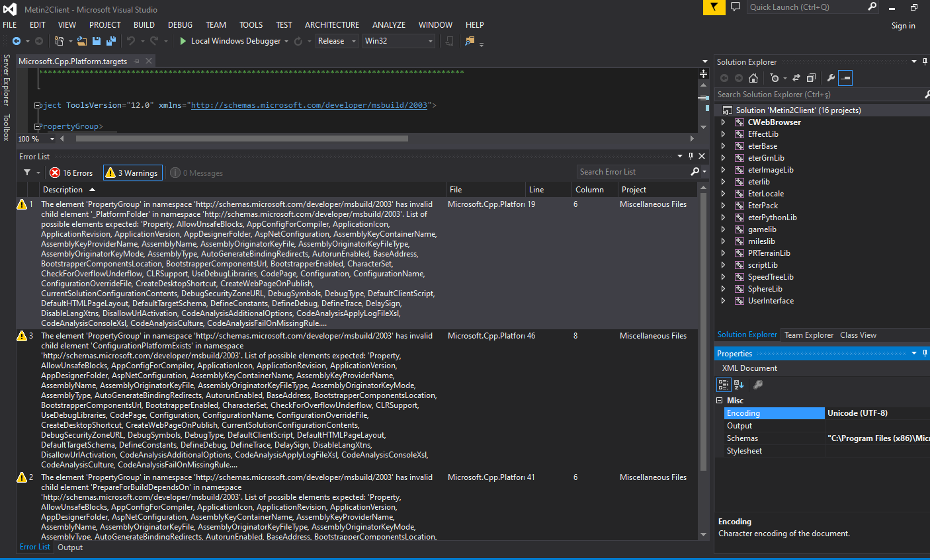Switch to the Class View tab
The width and height of the screenshot is (930, 560).
click(x=858, y=335)
